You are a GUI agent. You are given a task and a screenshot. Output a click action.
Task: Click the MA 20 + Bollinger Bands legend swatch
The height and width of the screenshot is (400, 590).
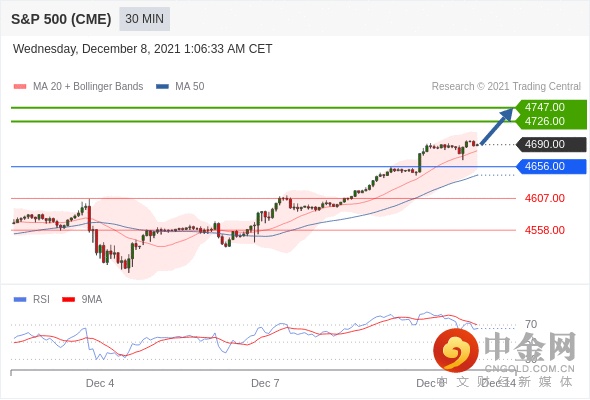click(x=20, y=87)
